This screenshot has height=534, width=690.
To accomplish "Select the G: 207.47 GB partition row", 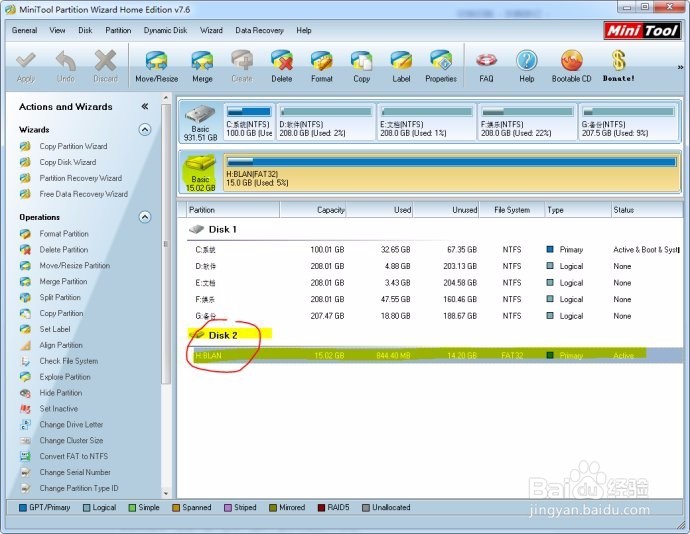I will [434, 316].
